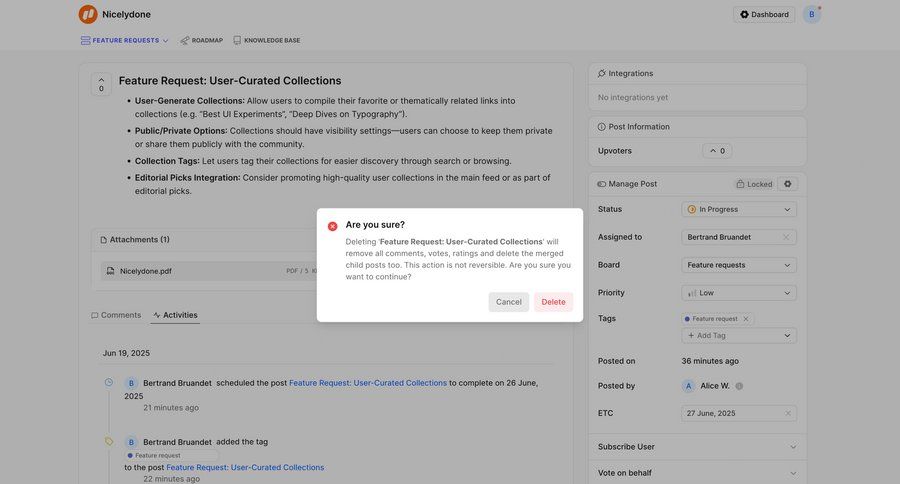The height and width of the screenshot is (484, 900).
Task: Click the red error icon in dialog
Action: [332, 226]
